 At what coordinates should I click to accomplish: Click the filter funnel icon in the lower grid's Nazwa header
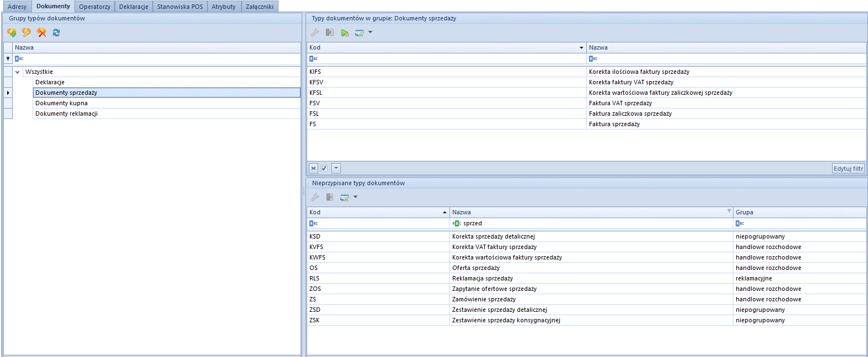pyautogui.click(x=729, y=210)
